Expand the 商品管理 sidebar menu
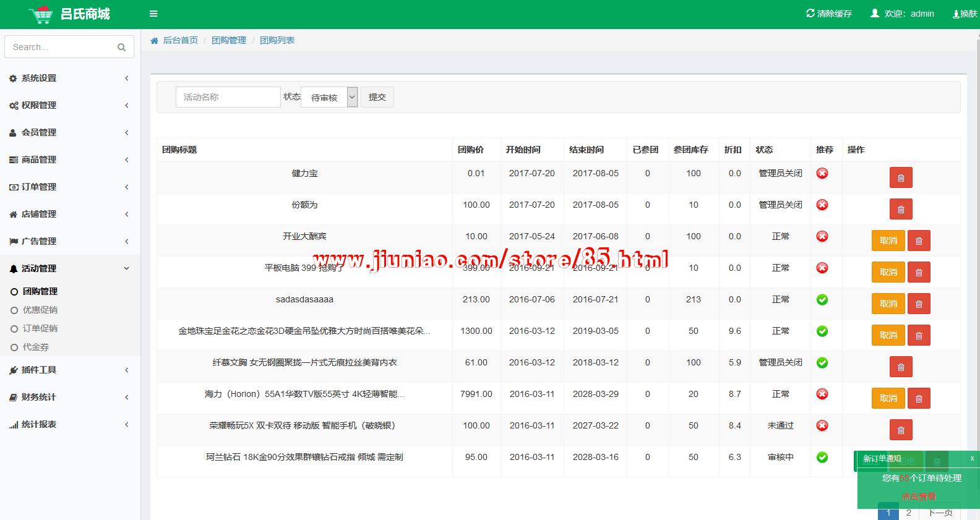This screenshot has width=980, height=520. pos(69,160)
